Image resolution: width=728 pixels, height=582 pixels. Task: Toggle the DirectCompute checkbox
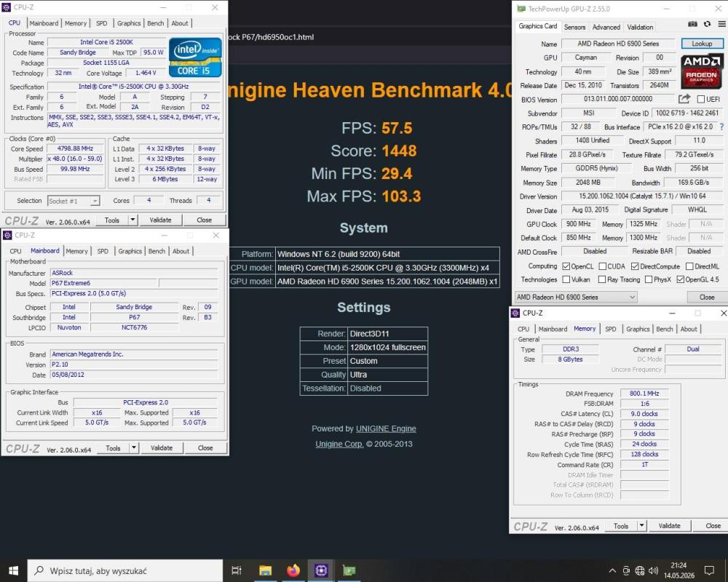pos(635,266)
